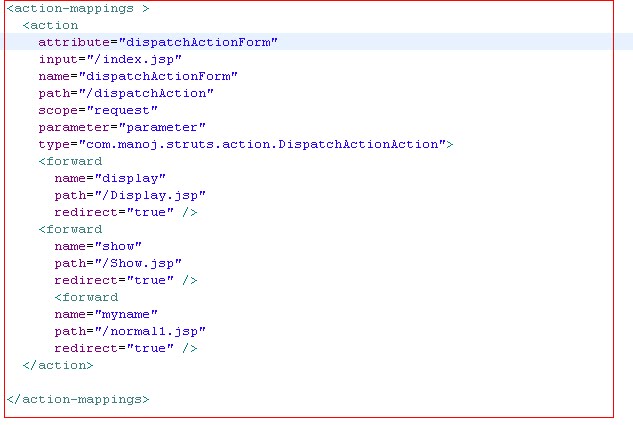633x425 pixels.
Task: Select name="show" attribute
Action: tap(98, 246)
